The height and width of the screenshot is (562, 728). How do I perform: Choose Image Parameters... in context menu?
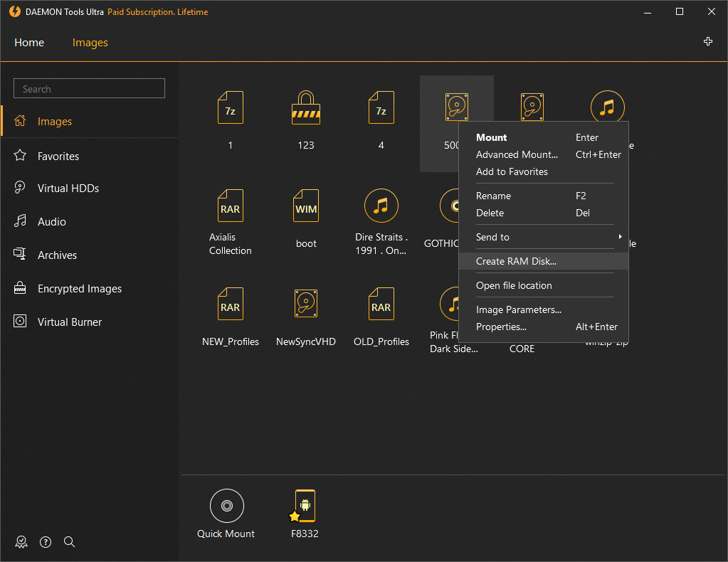543,309
